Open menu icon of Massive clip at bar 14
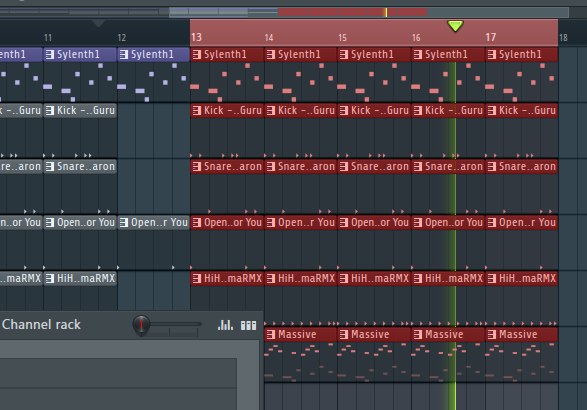Screen dimensions: 587x410 click(x=270, y=334)
